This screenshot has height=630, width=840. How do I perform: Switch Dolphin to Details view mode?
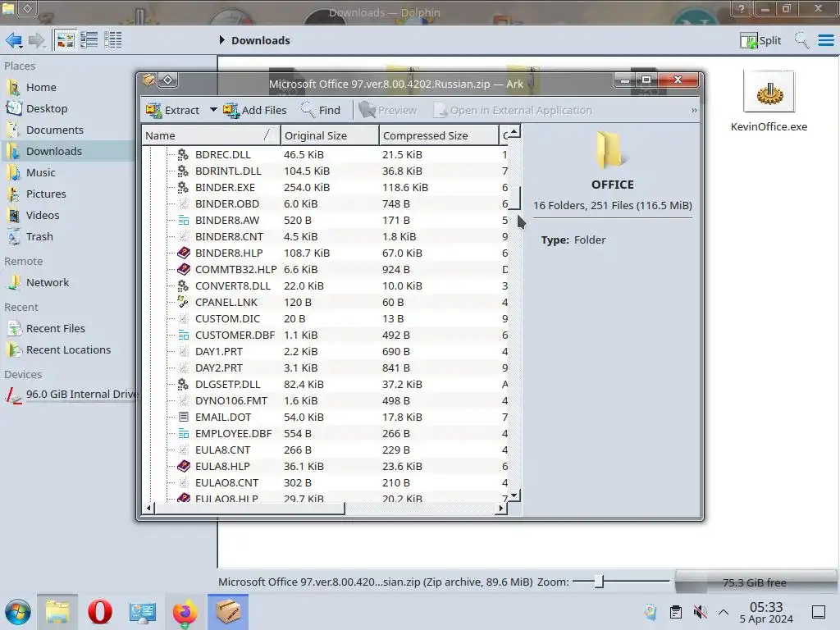click(112, 40)
